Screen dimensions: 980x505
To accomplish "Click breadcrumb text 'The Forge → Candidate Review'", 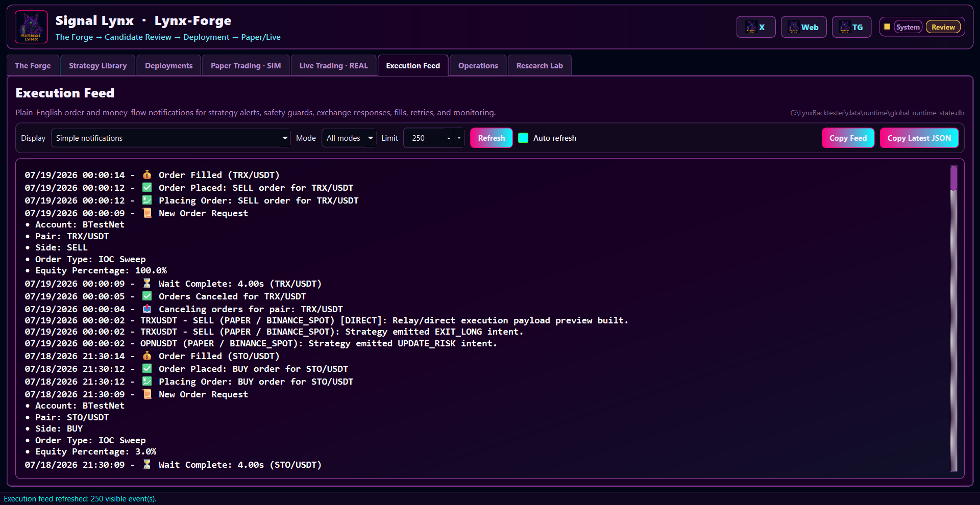I will 113,37.
